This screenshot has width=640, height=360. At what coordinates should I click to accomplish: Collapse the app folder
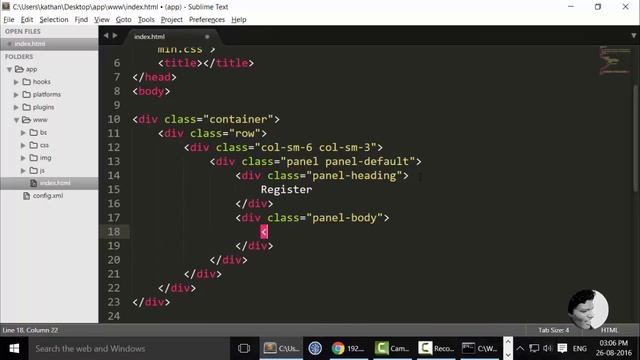pos(9,69)
